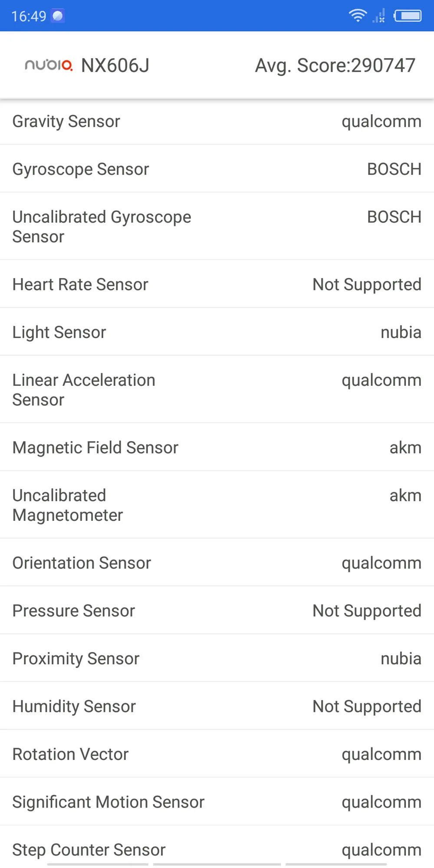The height and width of the screenshot is (868, 434).
Task: Tap the nubia brand logo
Action: 49,65
